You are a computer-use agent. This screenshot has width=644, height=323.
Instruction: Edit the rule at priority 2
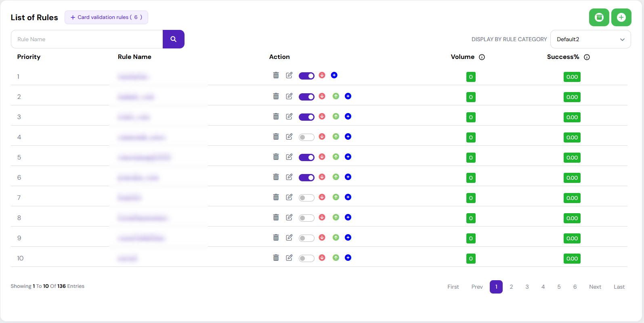point(289,96)
